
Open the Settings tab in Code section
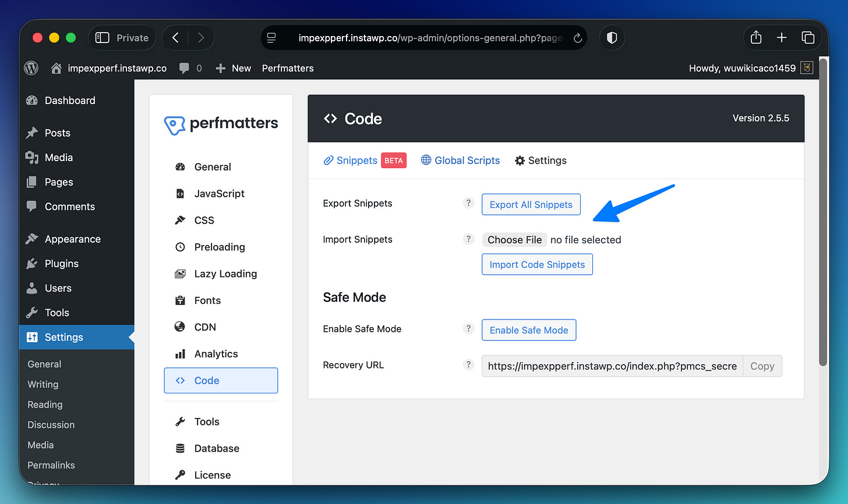pos(540,160)
